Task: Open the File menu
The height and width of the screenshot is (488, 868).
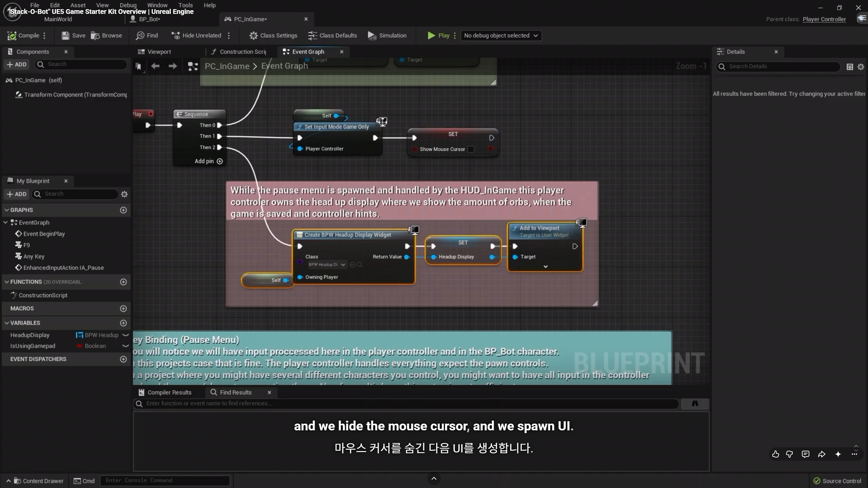Action: tap(35, 5)
